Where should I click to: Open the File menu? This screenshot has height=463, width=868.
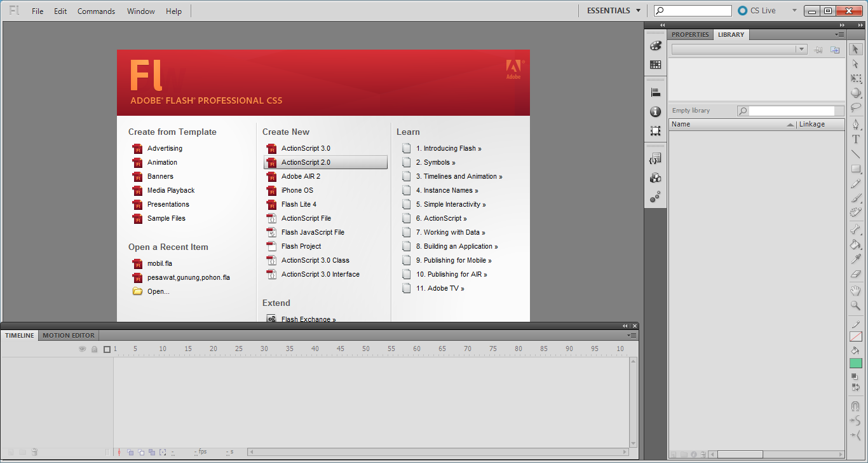tap(37, 11)
